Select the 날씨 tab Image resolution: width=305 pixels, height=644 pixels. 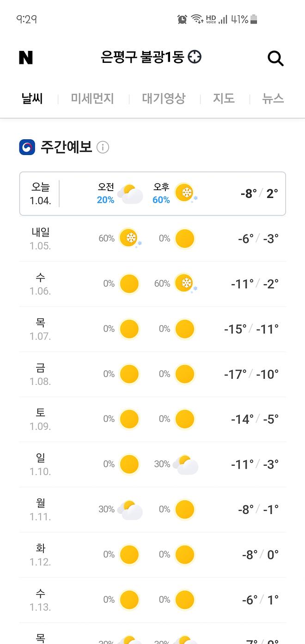coord(32,98)
